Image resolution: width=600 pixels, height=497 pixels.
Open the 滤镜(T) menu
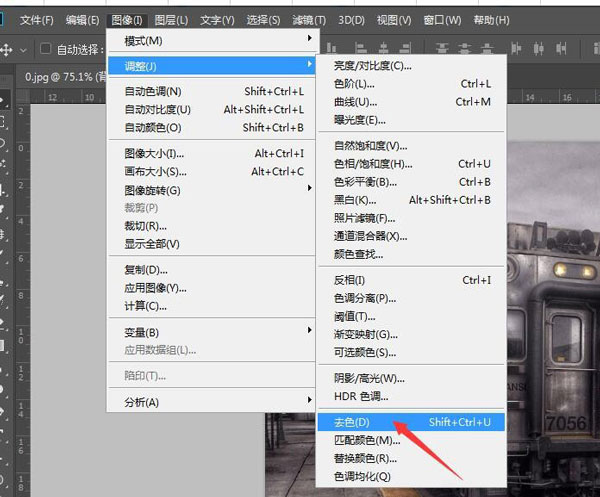pyautogui.click(x=309, y=20)
